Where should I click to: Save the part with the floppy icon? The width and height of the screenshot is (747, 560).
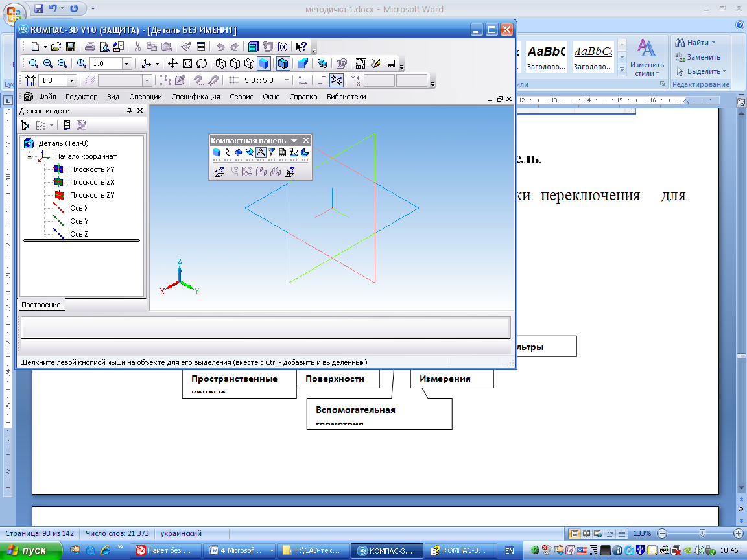[x=71, y=47]
